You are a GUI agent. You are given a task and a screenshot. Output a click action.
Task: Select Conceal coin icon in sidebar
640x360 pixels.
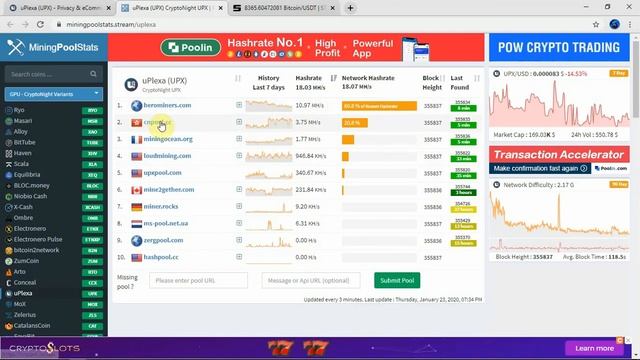[x=9, y=282]
